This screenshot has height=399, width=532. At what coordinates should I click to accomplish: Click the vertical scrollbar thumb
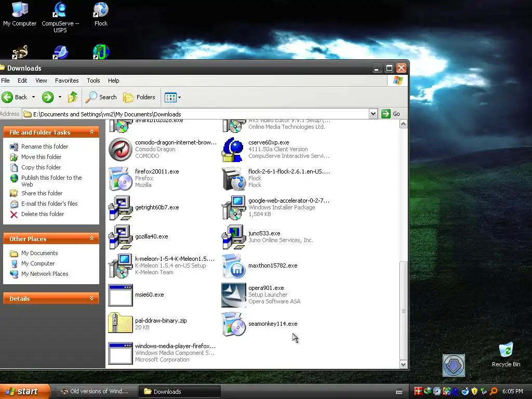click(x=403, y=311)
